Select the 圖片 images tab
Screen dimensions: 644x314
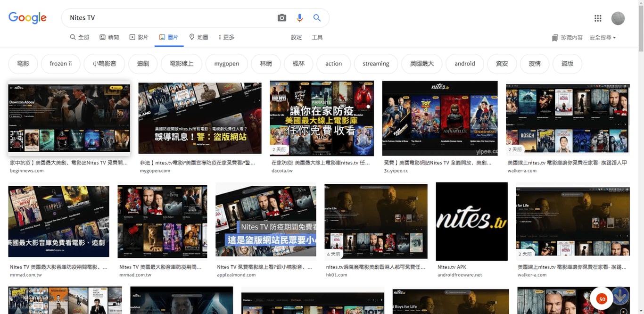pyautogui.click(x=169, y=37)
